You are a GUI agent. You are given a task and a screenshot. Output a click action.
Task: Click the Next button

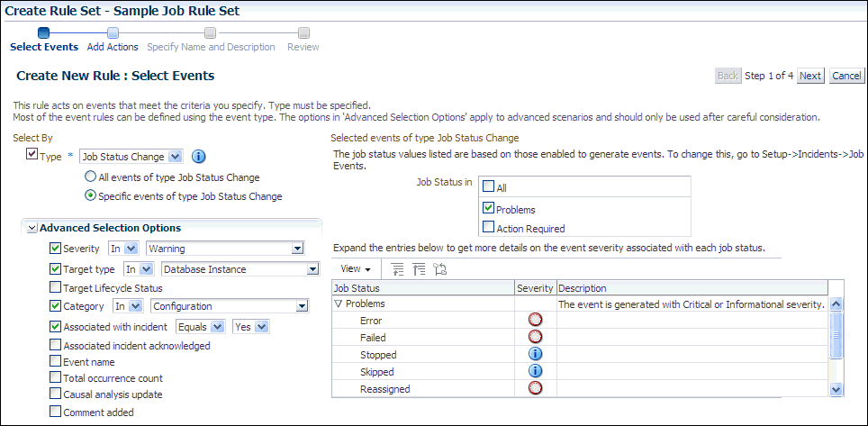(810, 76)
